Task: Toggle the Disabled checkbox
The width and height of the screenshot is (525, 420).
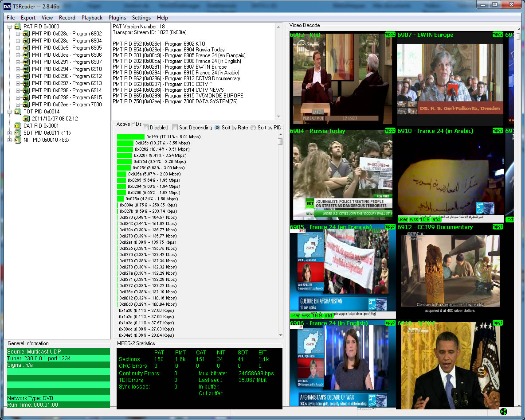Action: (x=145, y=128)
